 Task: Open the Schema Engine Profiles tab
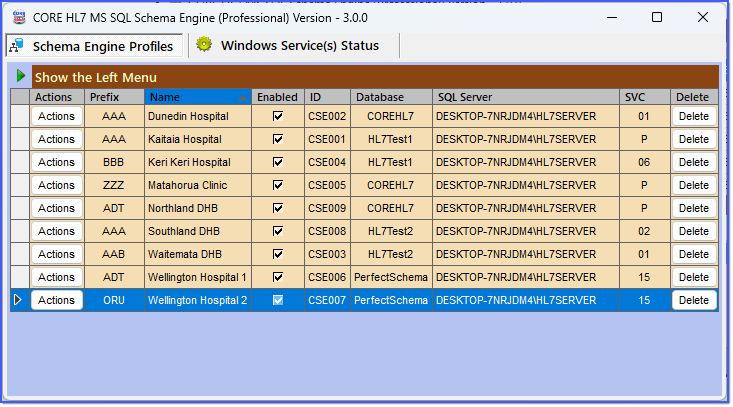tap(94, 46)
